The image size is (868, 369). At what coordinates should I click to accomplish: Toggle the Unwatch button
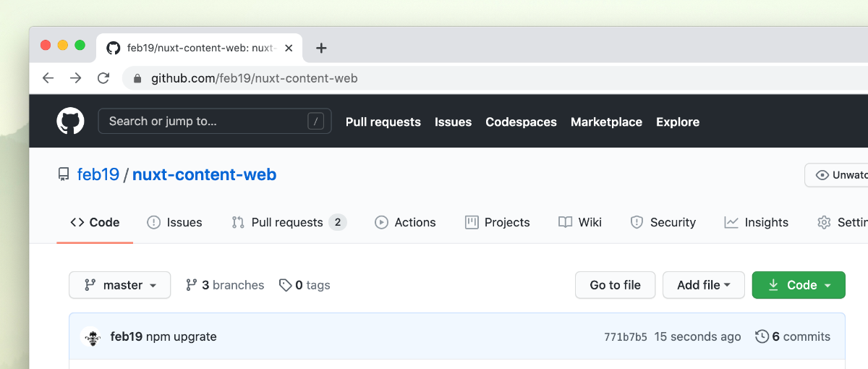837,175
